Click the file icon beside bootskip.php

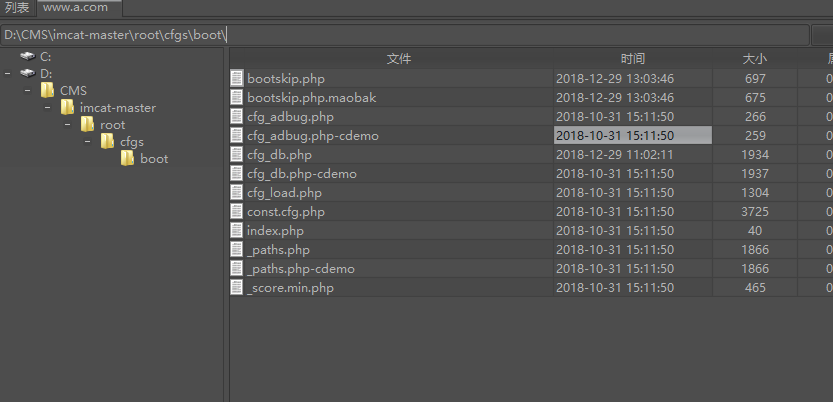(x=237, y=78)
